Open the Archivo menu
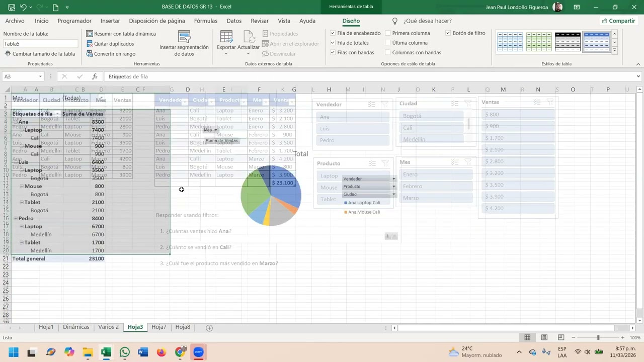Viewport: 644px width, 362px height. [15, 21]
